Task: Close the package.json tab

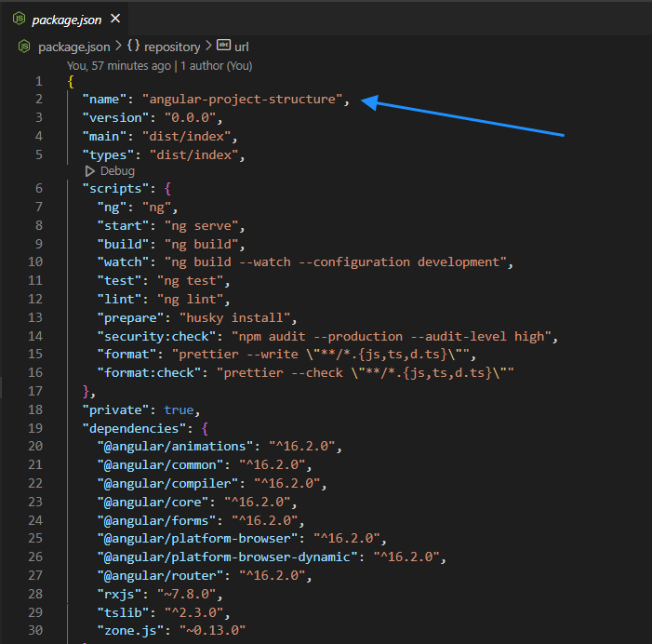Action: pyautogui.click(x=115, y=19)
